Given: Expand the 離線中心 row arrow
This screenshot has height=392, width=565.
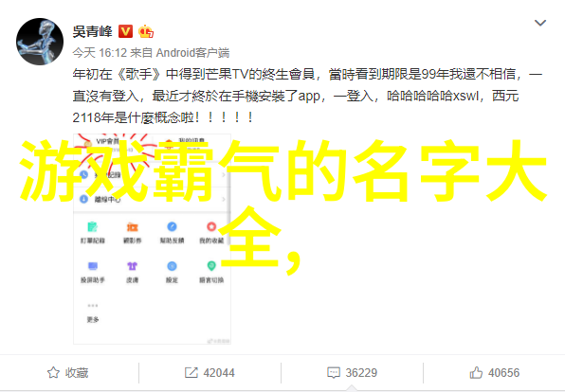Looking at the screenshot, I should click(224, 199).
